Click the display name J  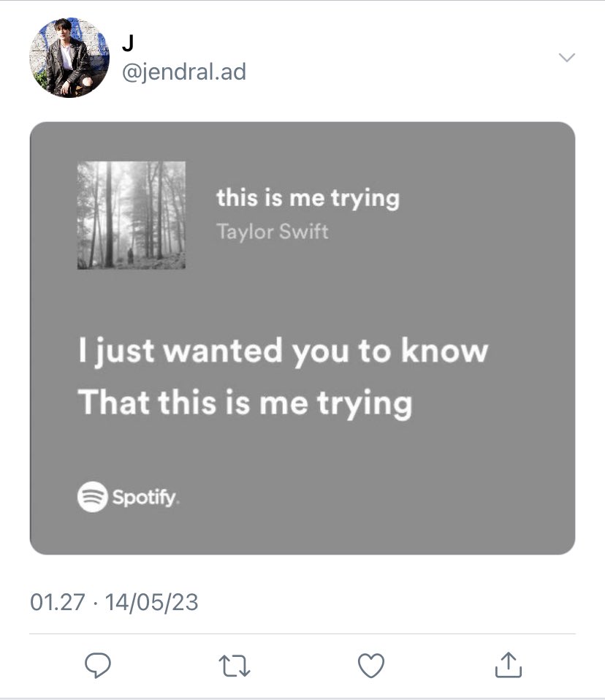click(x=127, y=44)
